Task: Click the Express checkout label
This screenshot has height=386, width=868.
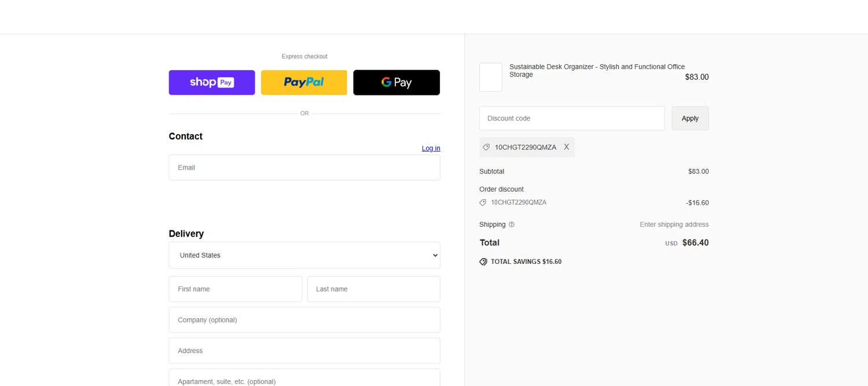Action: 304,56
